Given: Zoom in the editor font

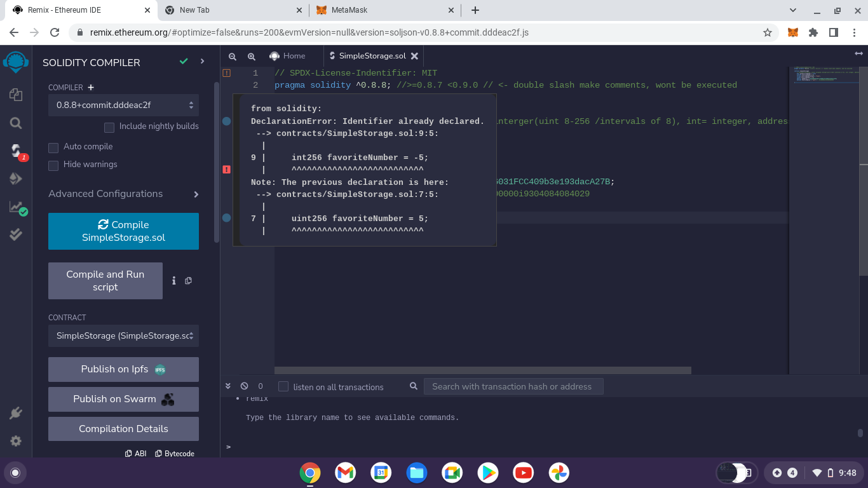Looking at the screenshot, I should [x=252, y=56].
